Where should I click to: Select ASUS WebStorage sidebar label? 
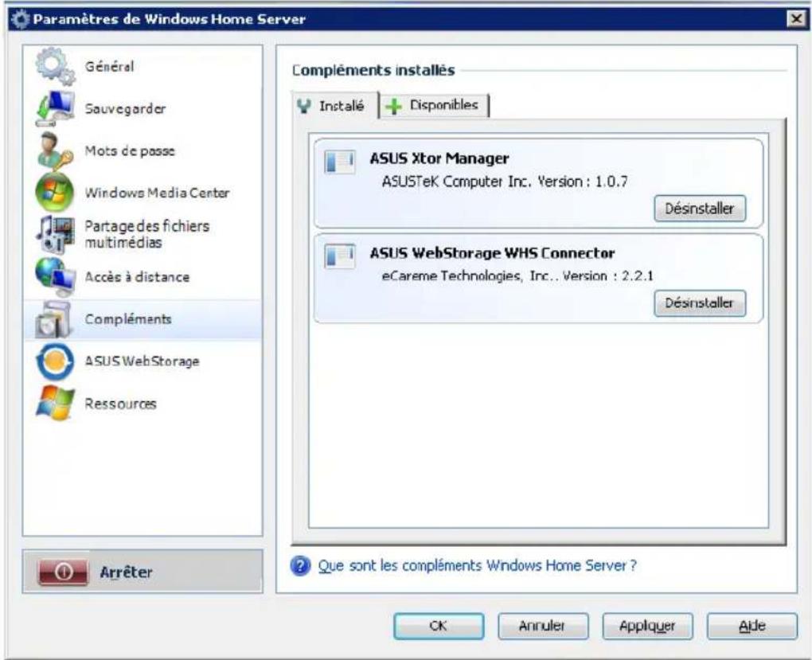click(142, 361)
